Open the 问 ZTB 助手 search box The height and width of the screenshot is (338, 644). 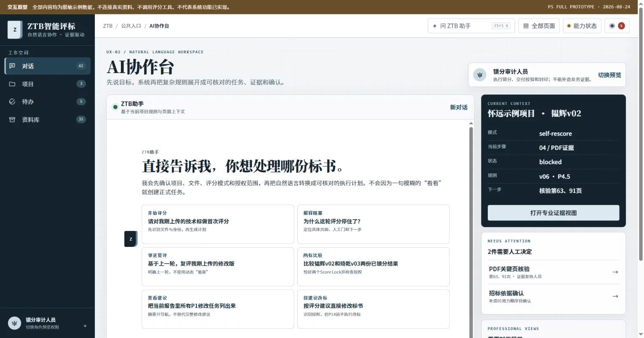pos(471,26)
